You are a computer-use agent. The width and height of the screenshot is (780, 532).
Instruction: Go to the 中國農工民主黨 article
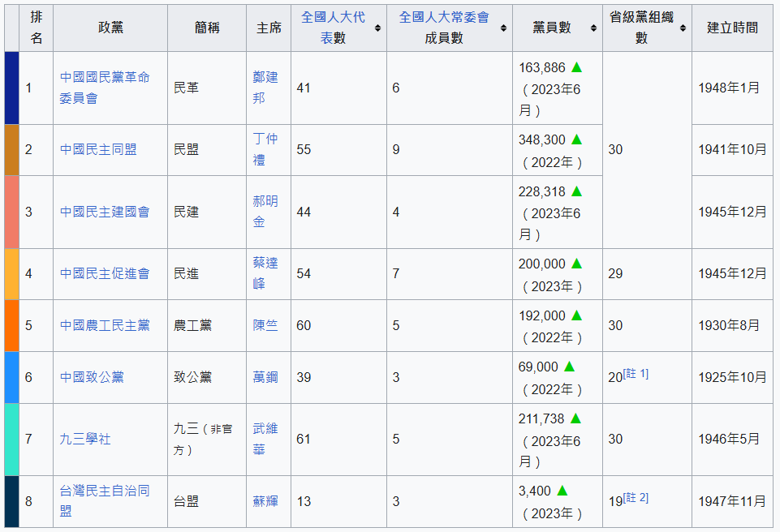[105, 325]
